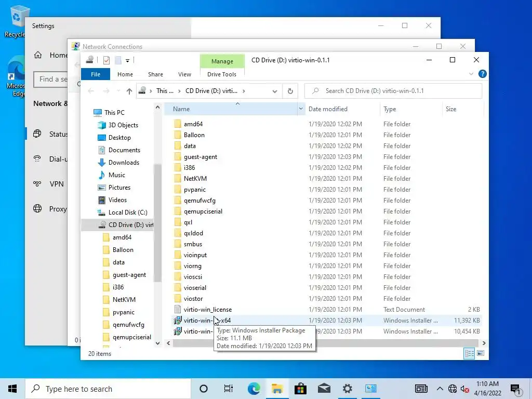
Task: Open the address bar history dropdown
Action: 275,91
